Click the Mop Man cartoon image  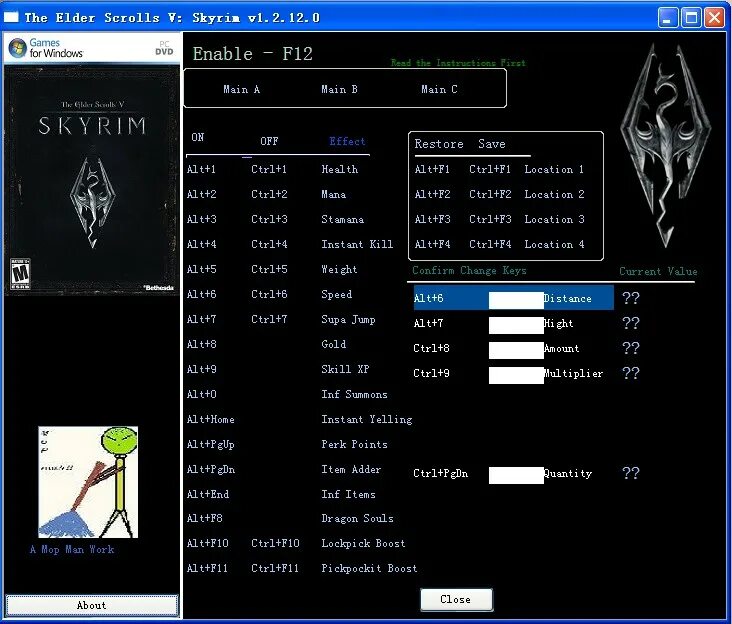88,482
